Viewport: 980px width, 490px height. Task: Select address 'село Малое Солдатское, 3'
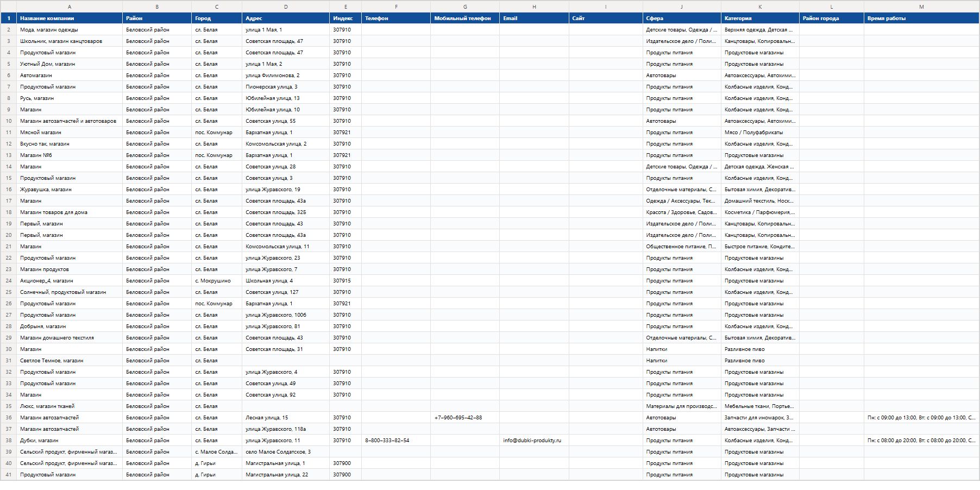286,452
